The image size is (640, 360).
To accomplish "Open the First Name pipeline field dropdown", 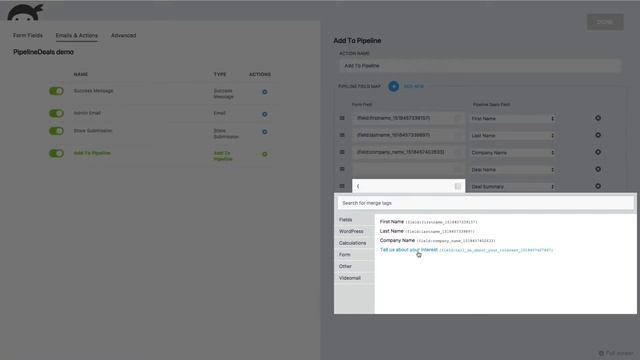I will pos(512,118).
